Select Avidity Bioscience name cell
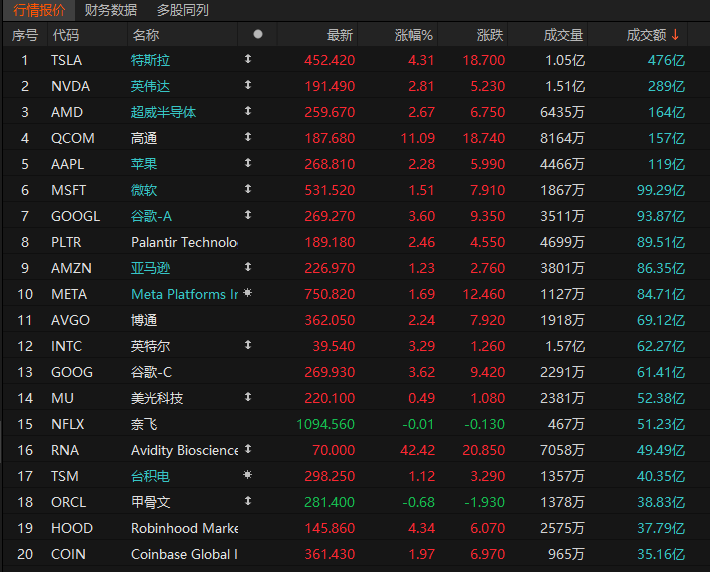 pyautogui.click(x=184, y=450)
